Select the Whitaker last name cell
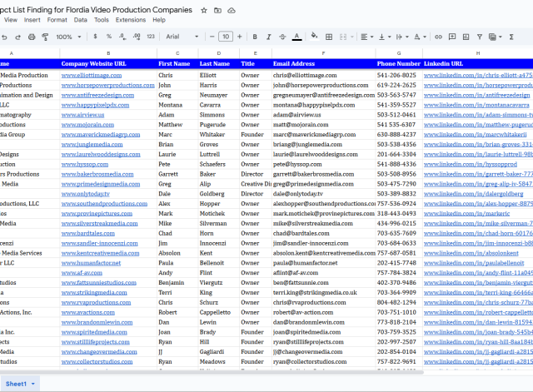This screenshot has width=533, height=392. [x=219, y=135]
